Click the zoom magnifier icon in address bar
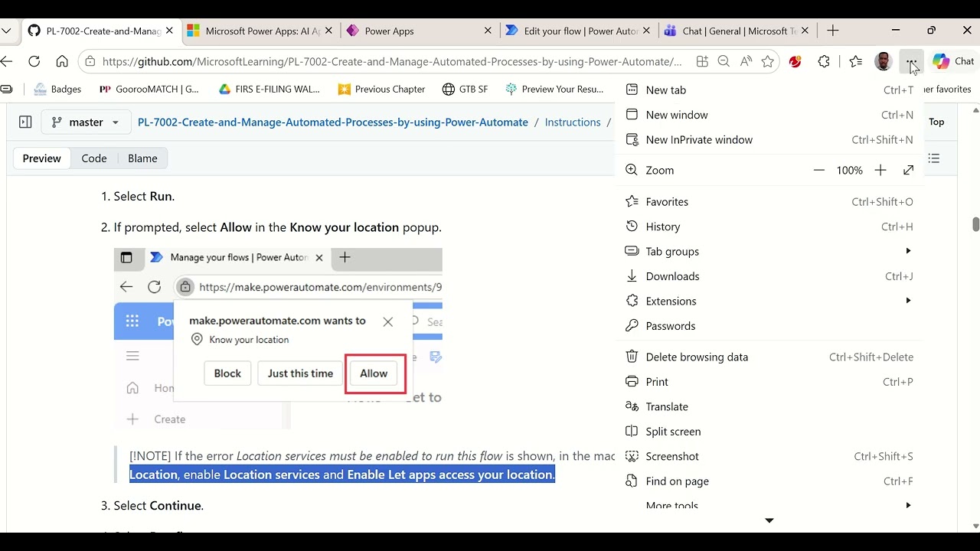The width and height of the screenshot is (980, 551). [x=724, y=61]
